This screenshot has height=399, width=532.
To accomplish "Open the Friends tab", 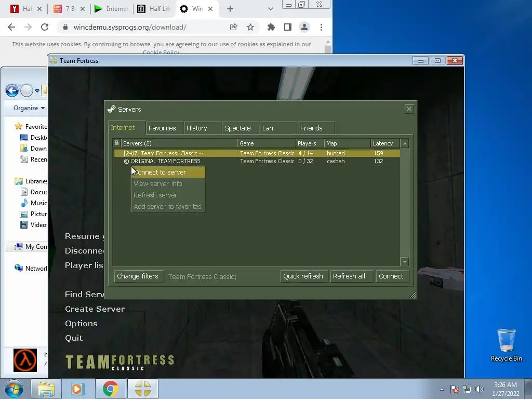I will point(315,128).
